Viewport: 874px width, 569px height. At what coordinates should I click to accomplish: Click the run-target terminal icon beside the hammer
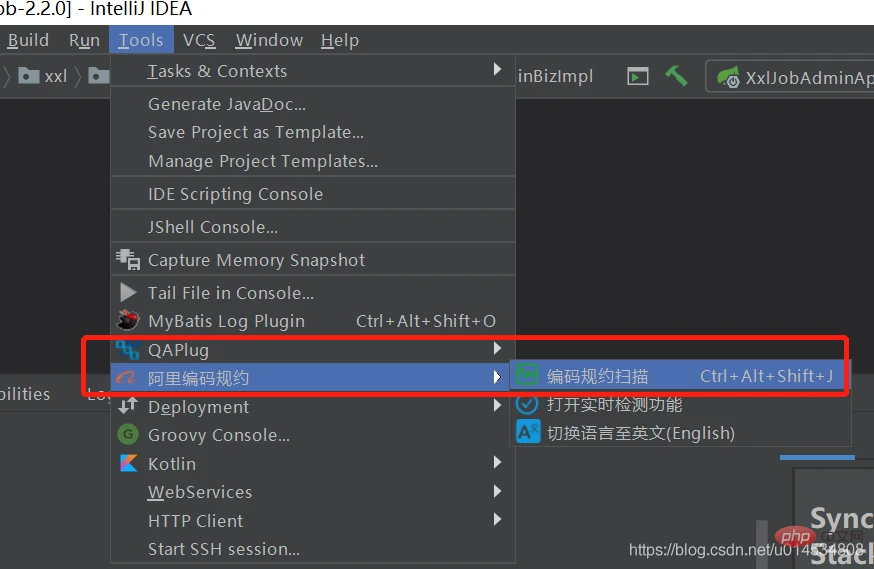coord(638,76)
